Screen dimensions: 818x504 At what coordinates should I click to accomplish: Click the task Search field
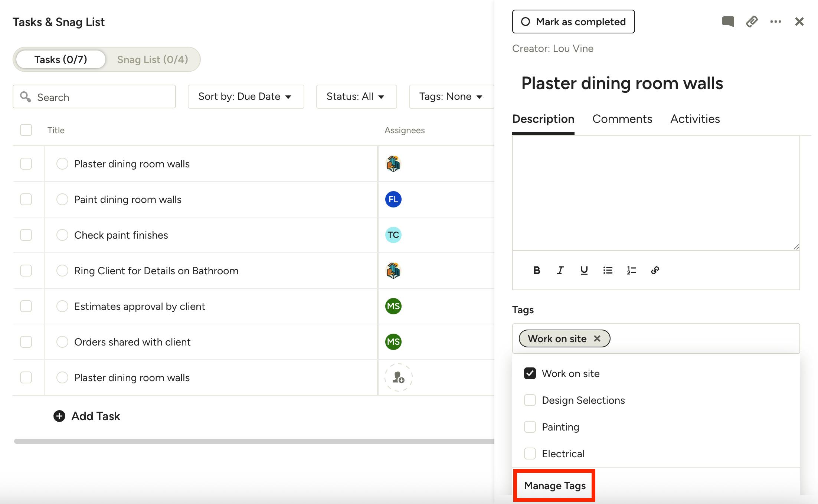[94, 96]
